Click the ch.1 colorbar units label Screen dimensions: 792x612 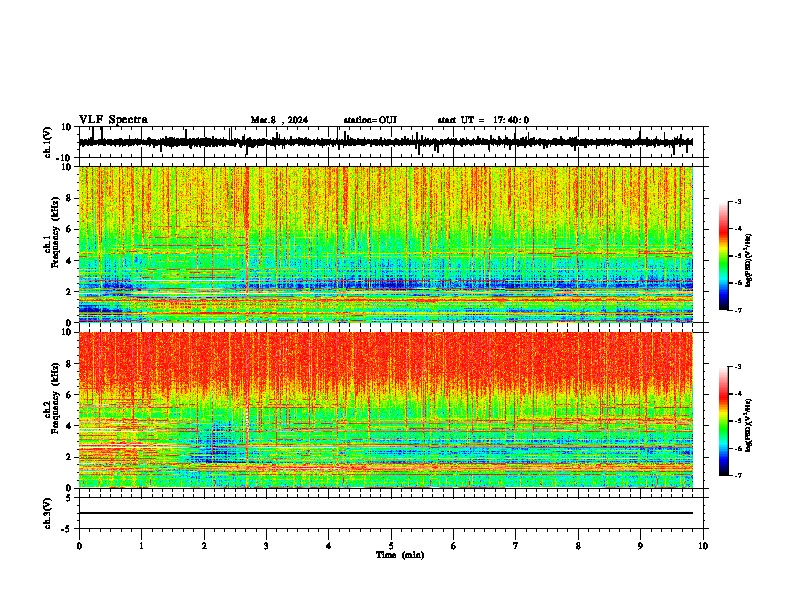click(749, 260)
